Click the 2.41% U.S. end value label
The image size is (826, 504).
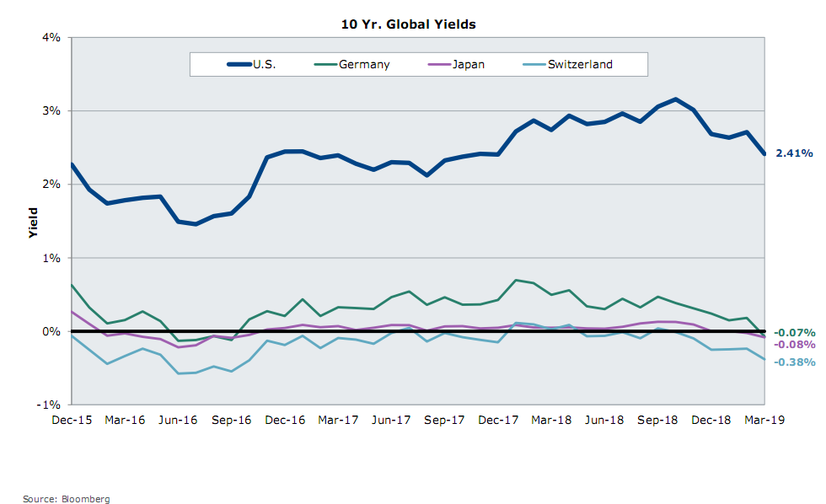coord(794,153)
